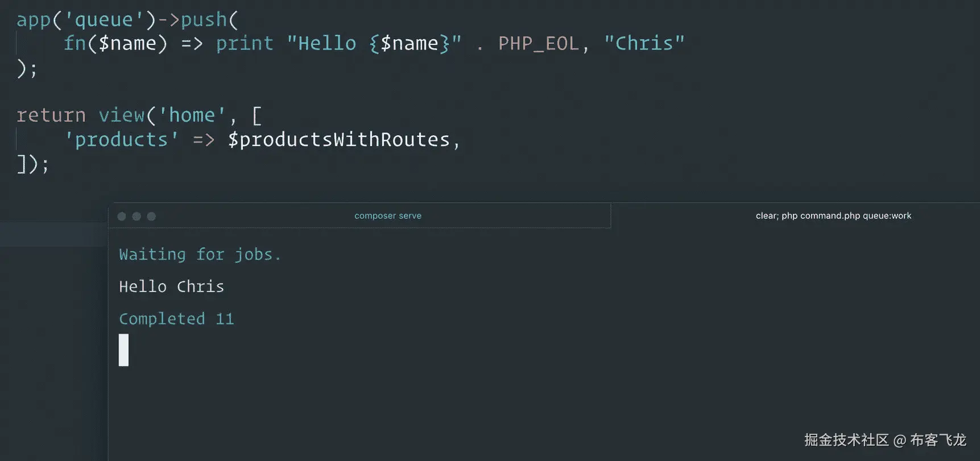Click the terminal window maximize dot
Viewport: 980px width, 461px height.
click(x=151, y=217)
